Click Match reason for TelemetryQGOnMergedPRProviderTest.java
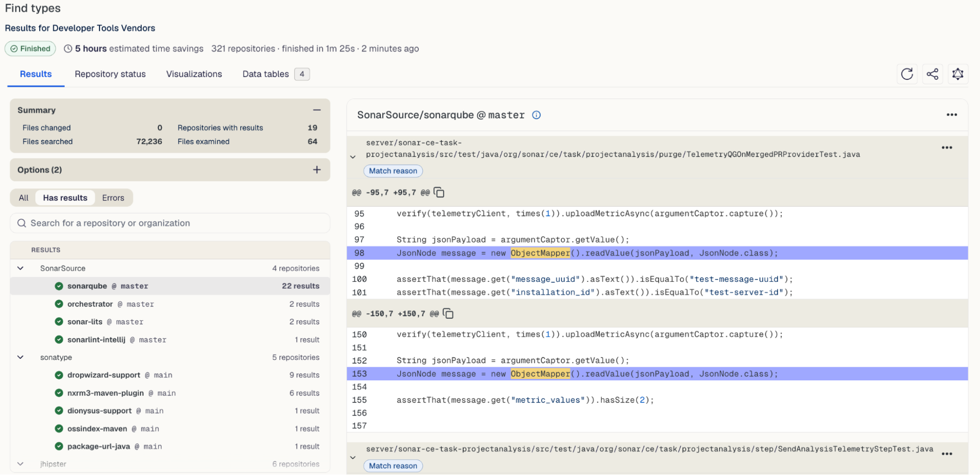Image resolution: width=980 pixels, height=475 pixels. click(393, 171)
